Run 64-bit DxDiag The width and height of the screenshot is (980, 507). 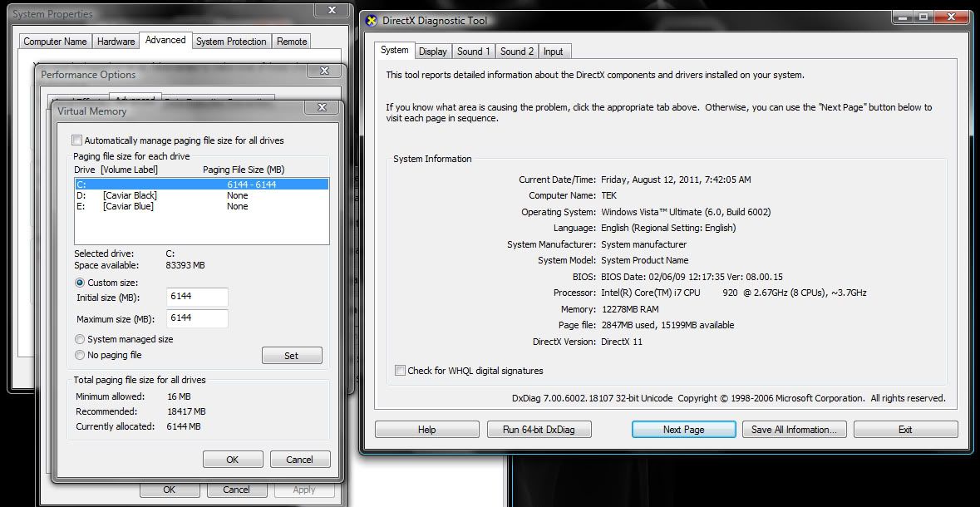point(539,430)
